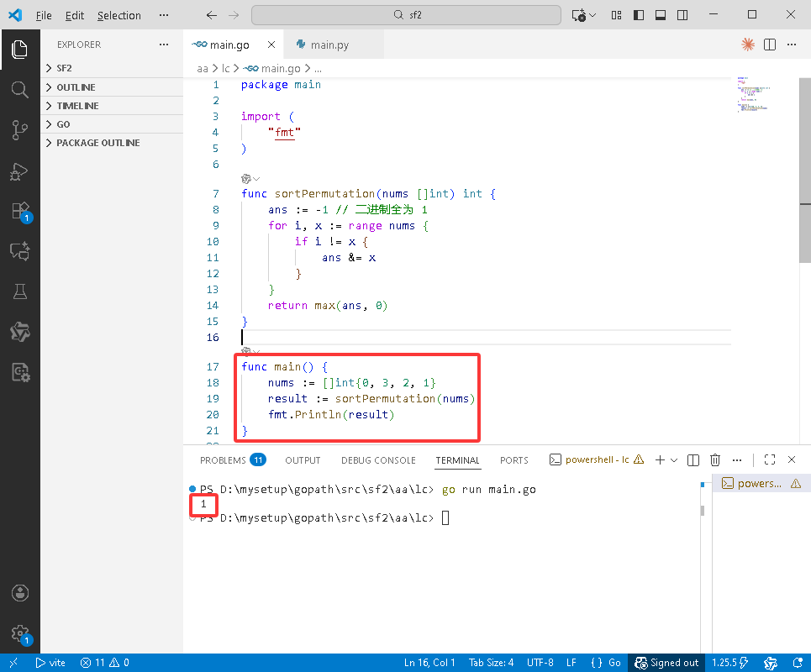Open terminal panel More Actions ellipsis

click(x=737, y=459)
